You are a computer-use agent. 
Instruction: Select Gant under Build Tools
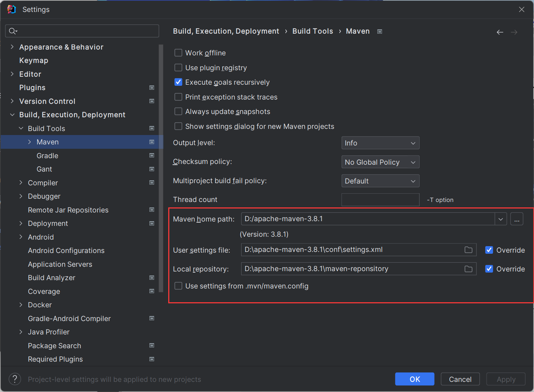tap(44, 169)
